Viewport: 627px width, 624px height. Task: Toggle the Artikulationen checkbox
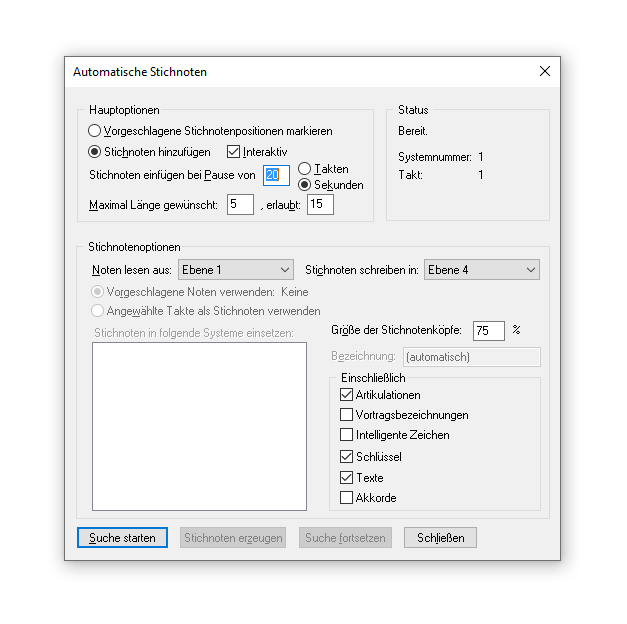point(380,395)
